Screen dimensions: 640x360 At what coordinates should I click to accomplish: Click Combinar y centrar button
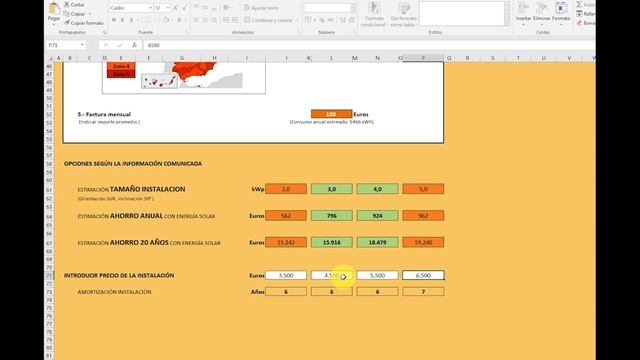(x=269, y=20)
